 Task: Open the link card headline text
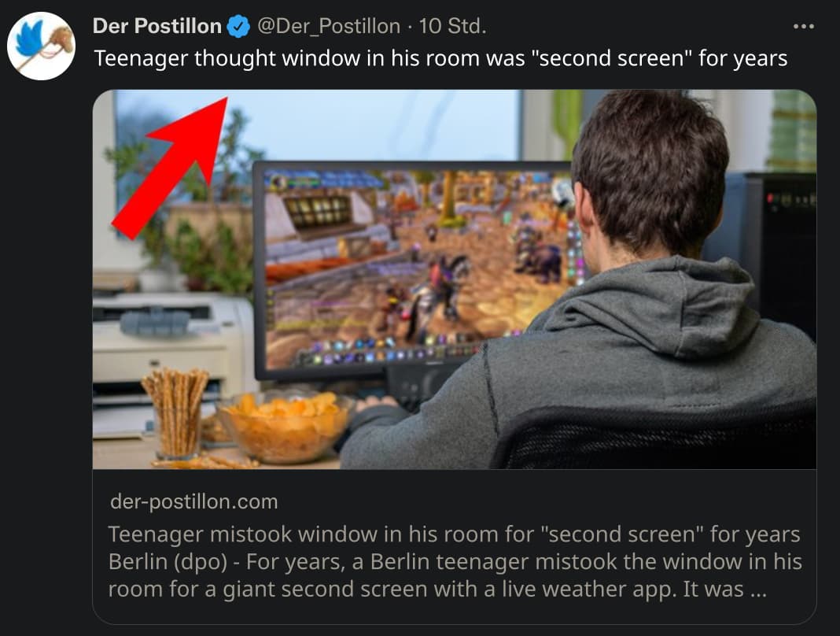pos(454,534)
